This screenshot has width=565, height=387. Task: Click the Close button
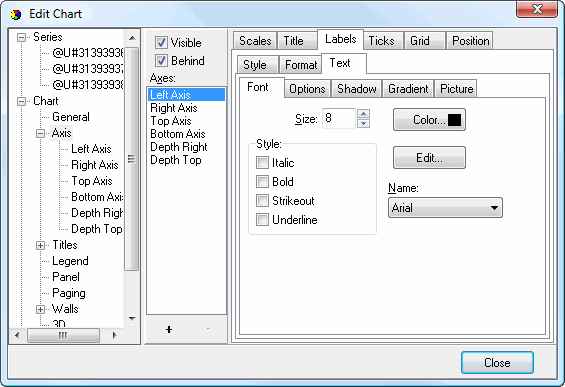coord(497,362)
